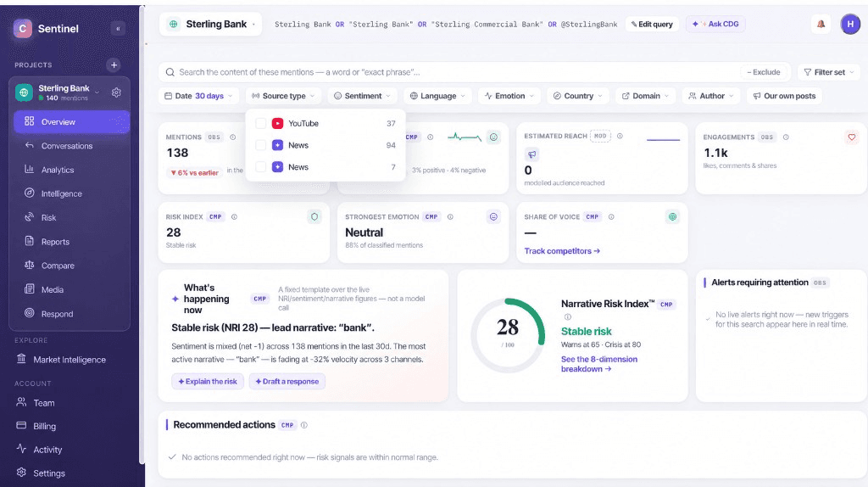
Task: Click the globe icon on the Share of Voice card
Action: (x=672, y=216)
